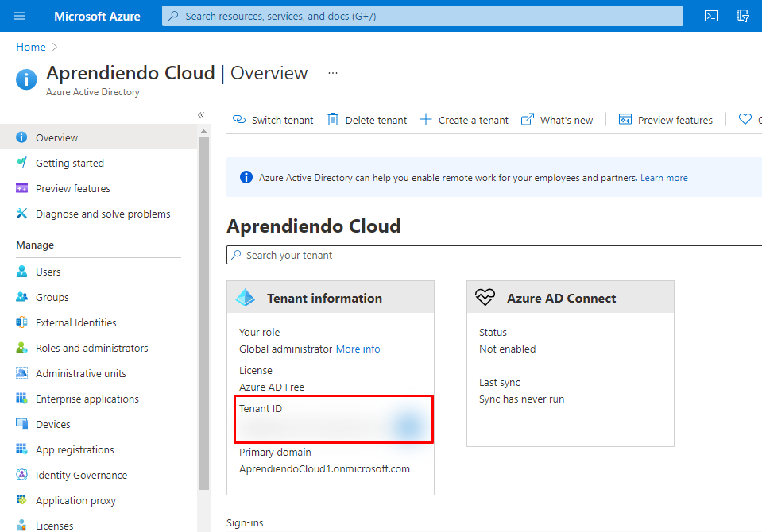The height and width of the screenshot is (532, 762).
Task: Go to the Home breadcrumb link
Action: click(31, 47)
